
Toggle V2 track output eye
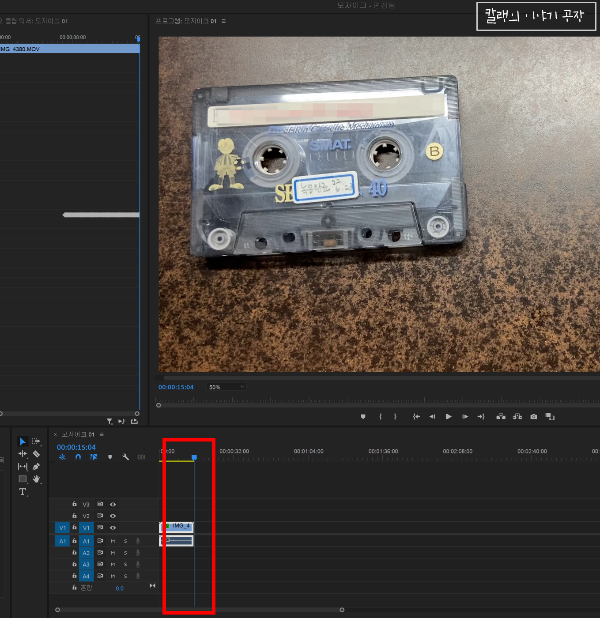coord(113,516)
